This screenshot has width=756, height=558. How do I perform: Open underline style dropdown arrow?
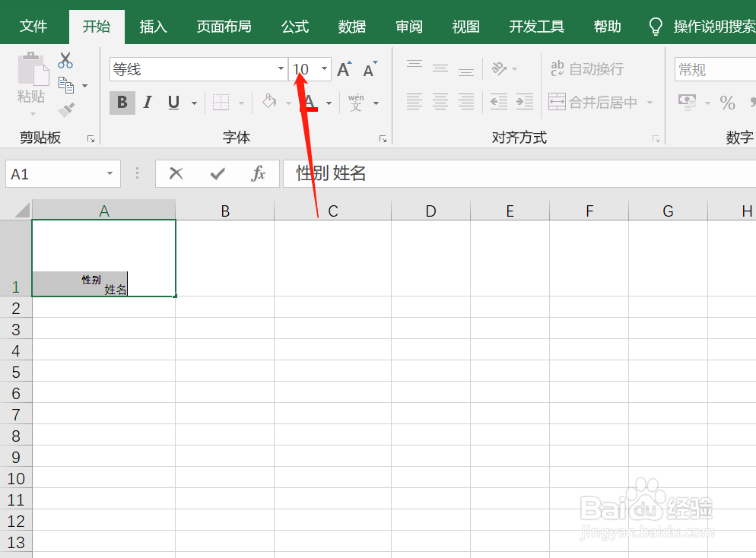coord(194,103)
